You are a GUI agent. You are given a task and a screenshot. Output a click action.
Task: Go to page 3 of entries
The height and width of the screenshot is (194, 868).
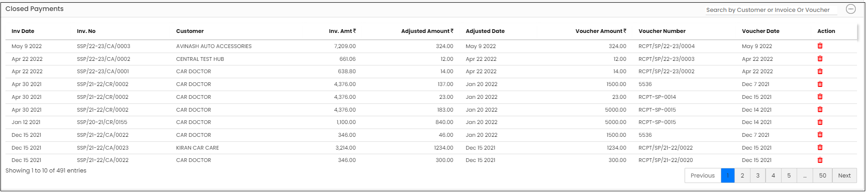pyautogui.click(x=758, y=176)
